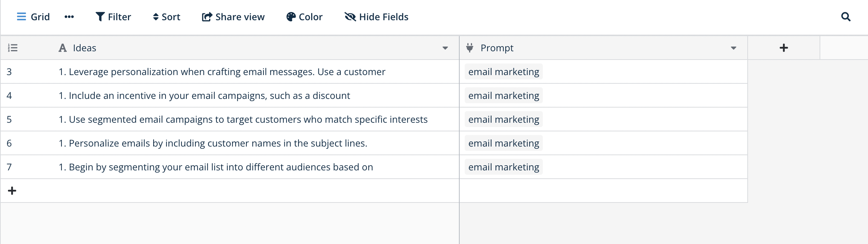Select row number 7
The height and width of the screenshot is (244, 868).
[9, 167]
